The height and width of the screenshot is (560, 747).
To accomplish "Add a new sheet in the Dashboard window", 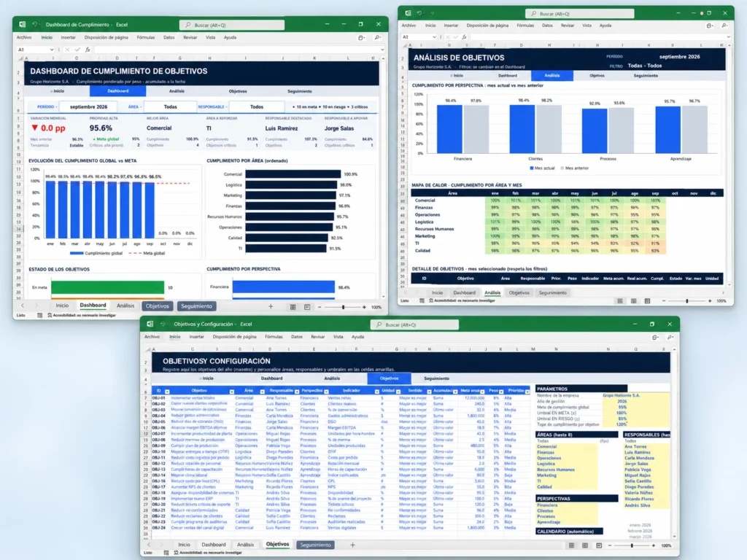I will pyautogui.click(x=271, y=307).
